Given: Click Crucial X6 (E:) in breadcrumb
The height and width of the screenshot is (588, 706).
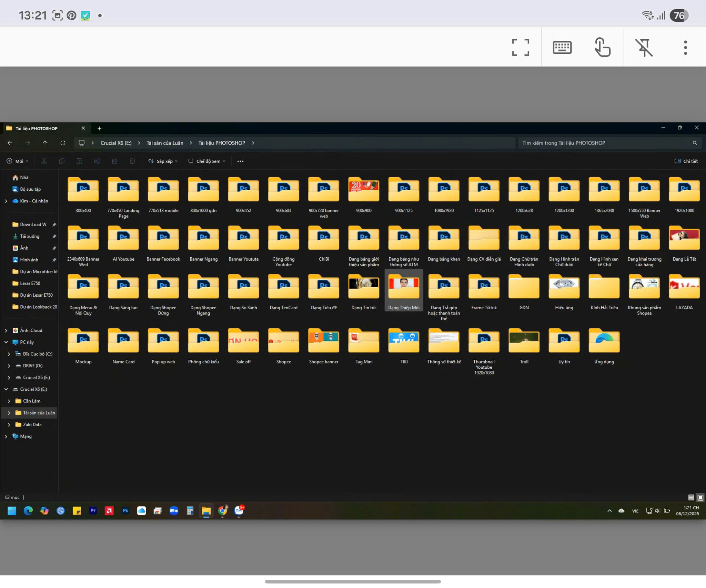Looking at the screenshot, I should click(116, 143).
